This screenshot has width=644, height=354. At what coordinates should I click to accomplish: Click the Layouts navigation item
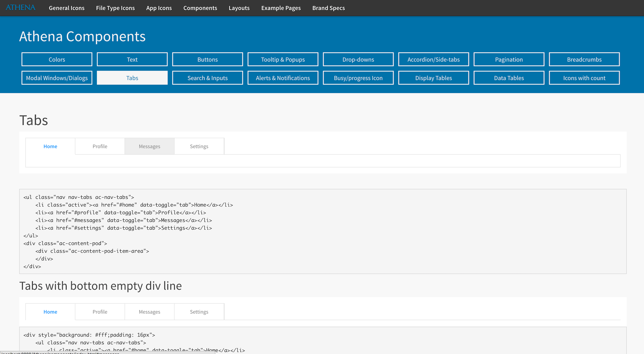(x=240, y=8)
